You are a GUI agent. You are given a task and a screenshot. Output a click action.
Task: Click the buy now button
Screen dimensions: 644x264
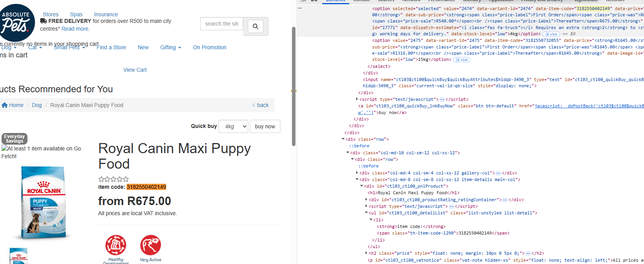(265, 126)
